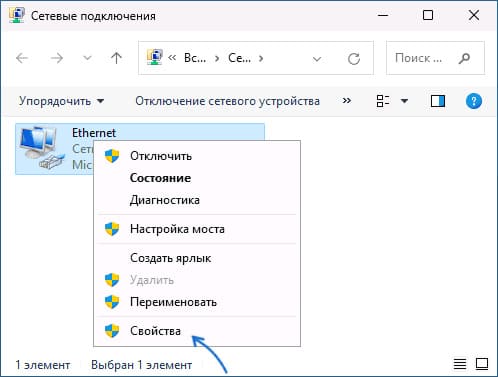The height and width of the screenshot is (377, 498).
Task: Click the forward navigation arrow
Action: [x=57, y=58]
